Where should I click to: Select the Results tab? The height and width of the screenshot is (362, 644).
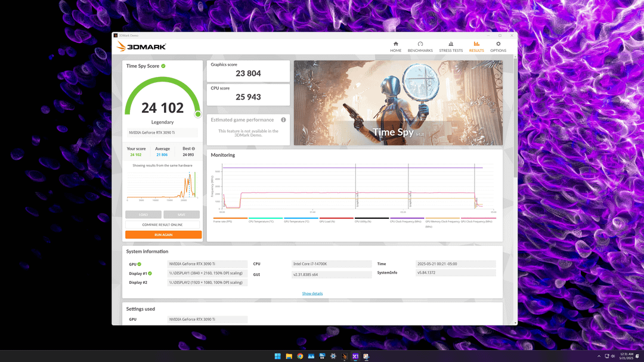[x=476, y=47]
